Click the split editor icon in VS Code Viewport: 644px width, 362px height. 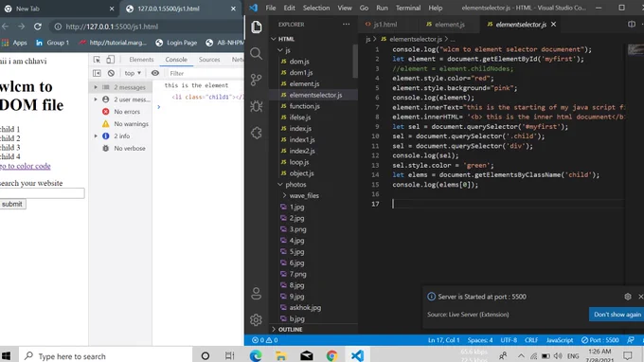point(632,25)
